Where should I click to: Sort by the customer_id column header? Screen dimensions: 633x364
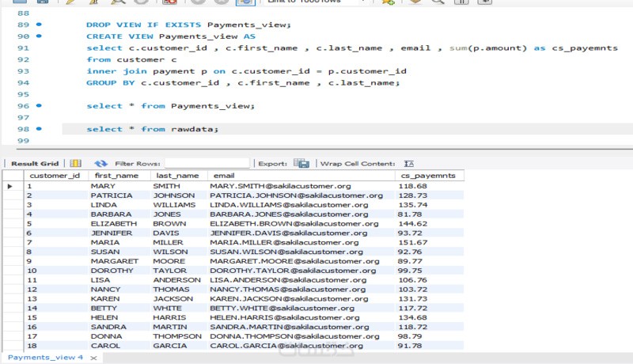click(x=55, y=176)
